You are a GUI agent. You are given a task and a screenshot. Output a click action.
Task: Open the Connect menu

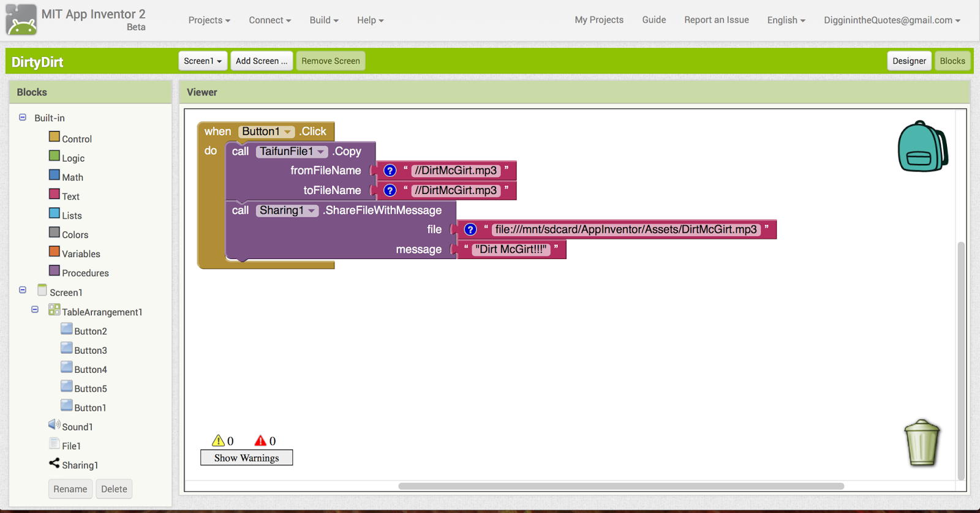tap(270, 20)
